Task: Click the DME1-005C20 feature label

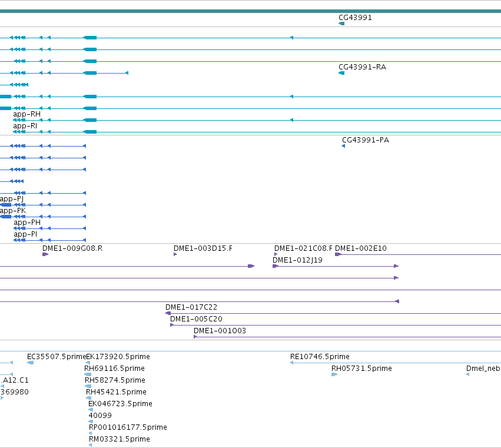Action: click(x=196, y=319)
